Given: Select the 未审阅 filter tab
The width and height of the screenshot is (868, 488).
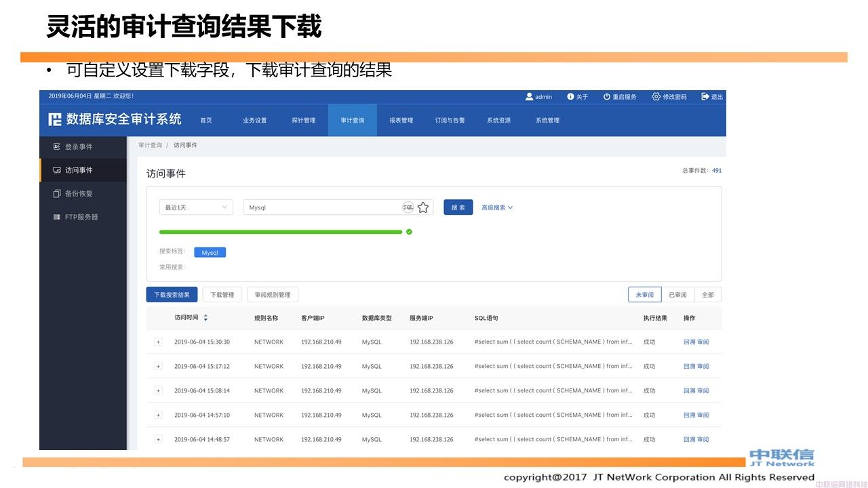Looking at the screenshot, I should pyautogui.click(x=645, y=295).
